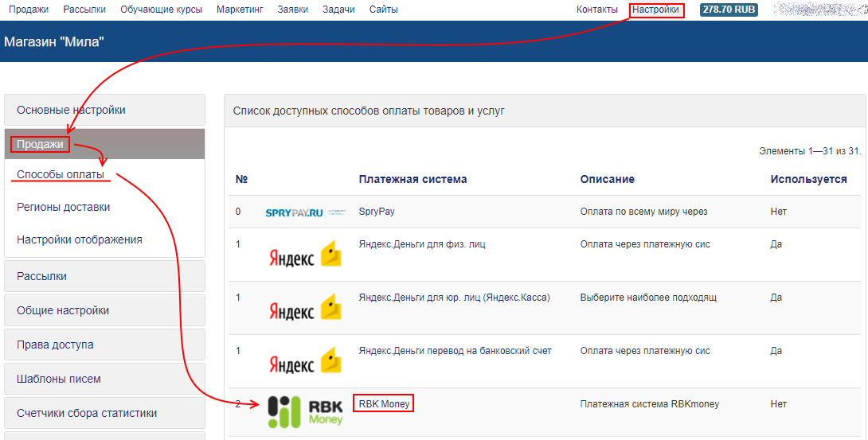Expand Права доступа sidebar section
This screenshot has height=440, width=868.
[104, 345]
